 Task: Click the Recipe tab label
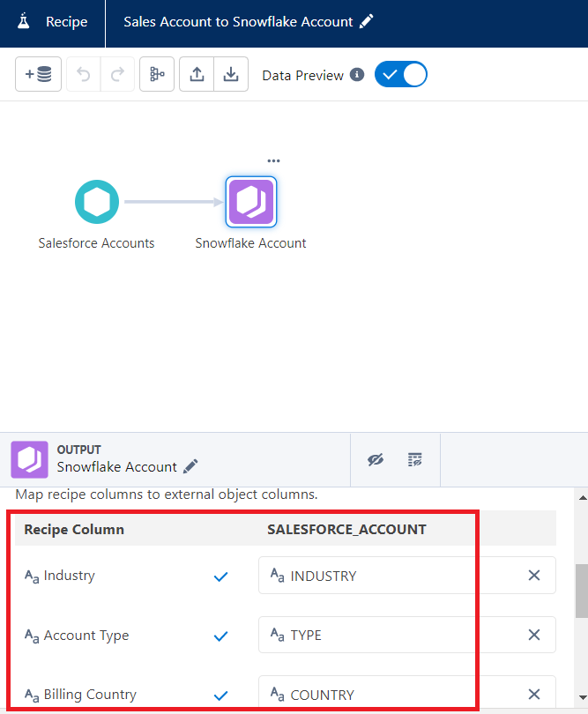click(66, 22)
